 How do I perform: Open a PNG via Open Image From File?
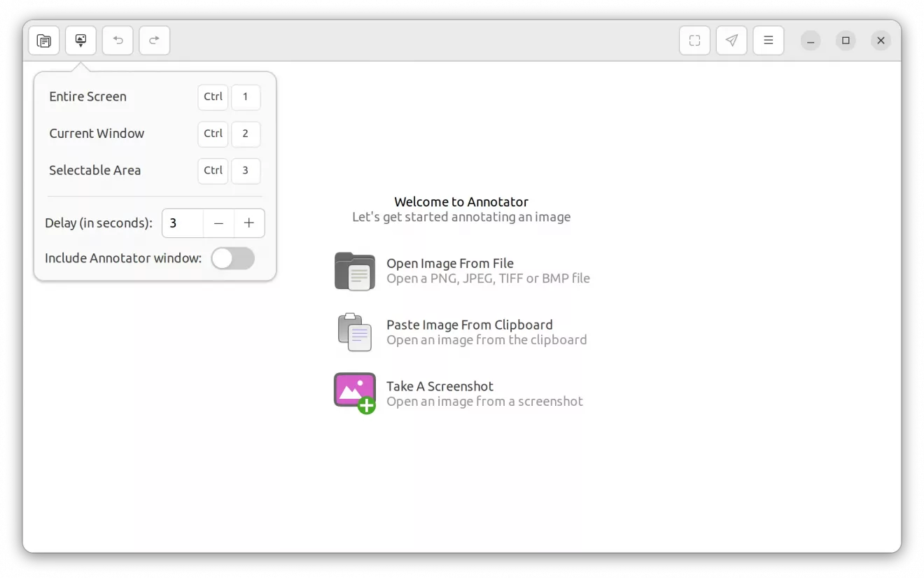(x=450, y=263)
